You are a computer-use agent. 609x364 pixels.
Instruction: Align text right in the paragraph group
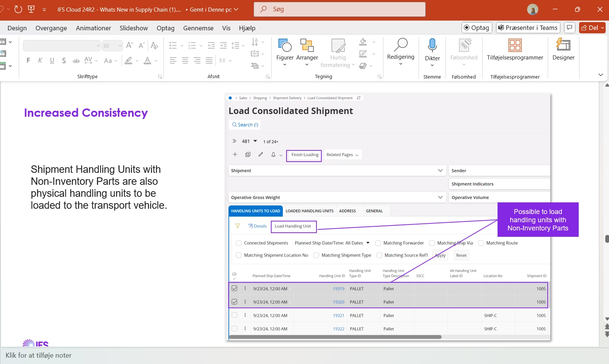tap(197, 60)
